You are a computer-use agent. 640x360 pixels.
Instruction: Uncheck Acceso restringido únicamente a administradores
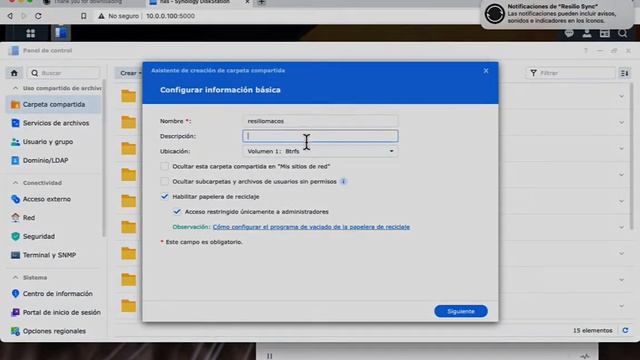(x=177, y=212)
